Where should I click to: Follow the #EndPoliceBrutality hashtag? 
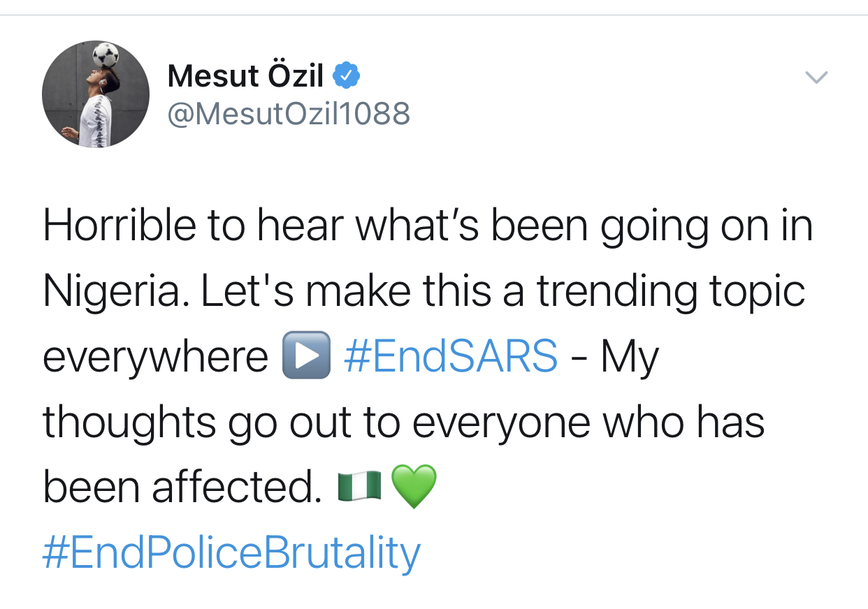pos(231,552)
